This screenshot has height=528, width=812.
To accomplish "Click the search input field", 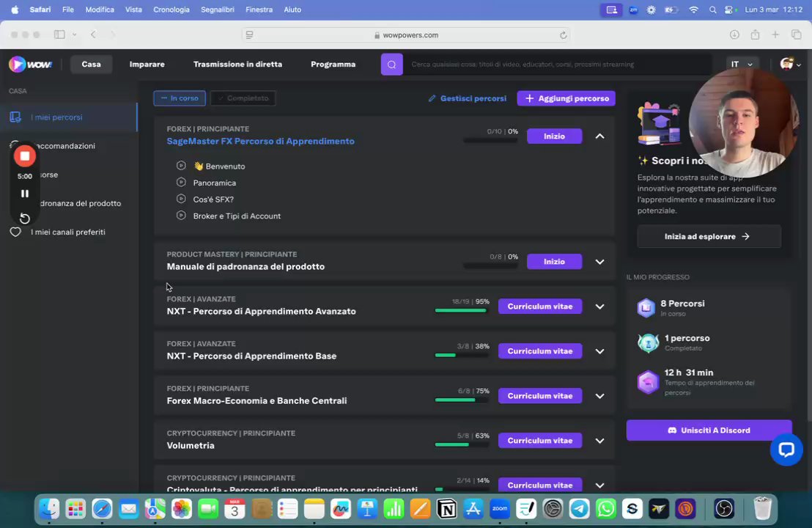I will [x=557, y=65].
